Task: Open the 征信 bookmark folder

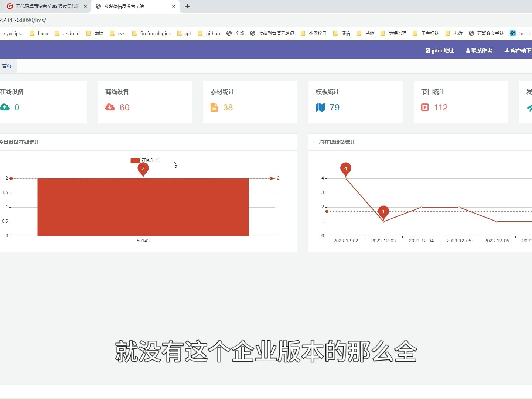Action: pyautogui.click(x=342, y=33)
